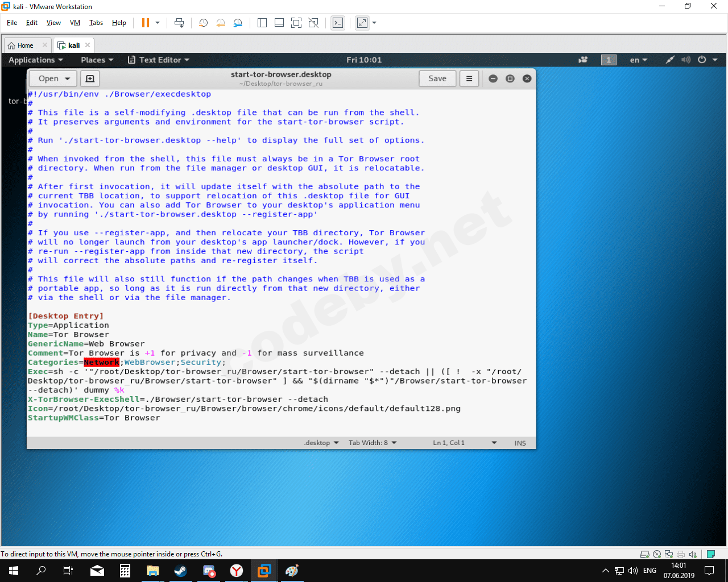Screen dimensions: 728x582
Task: Toggle the VMware thumbnail bar
Action: (x=279, y=23)
